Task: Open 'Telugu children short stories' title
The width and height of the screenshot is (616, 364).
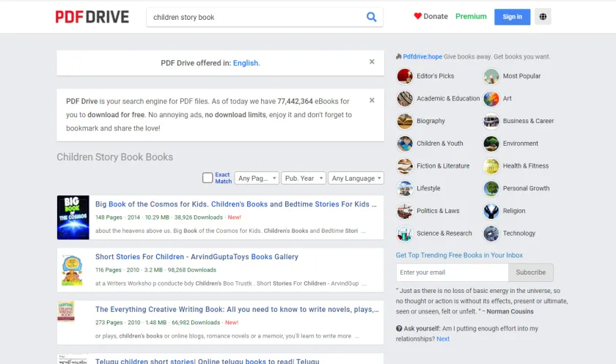Action: point(207,361)
